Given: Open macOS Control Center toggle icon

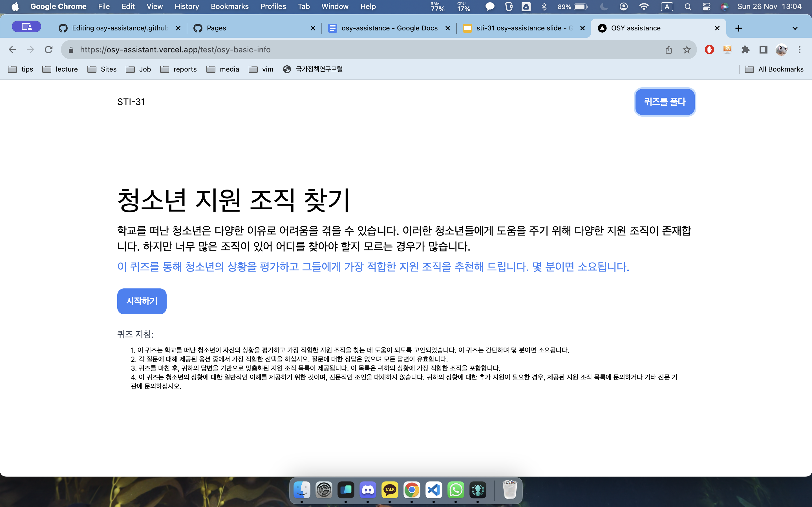Looking at the screenshot, I should tap(706, 7).
